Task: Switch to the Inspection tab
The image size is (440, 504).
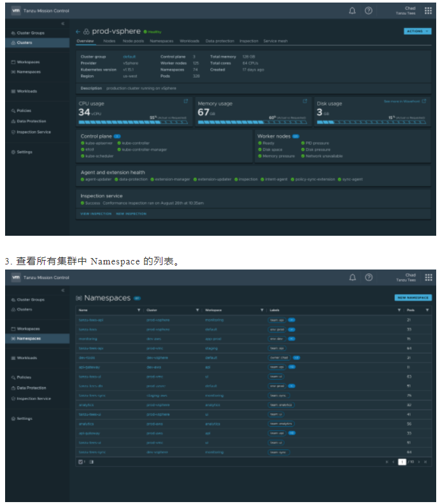Action: tap(249, 41)
